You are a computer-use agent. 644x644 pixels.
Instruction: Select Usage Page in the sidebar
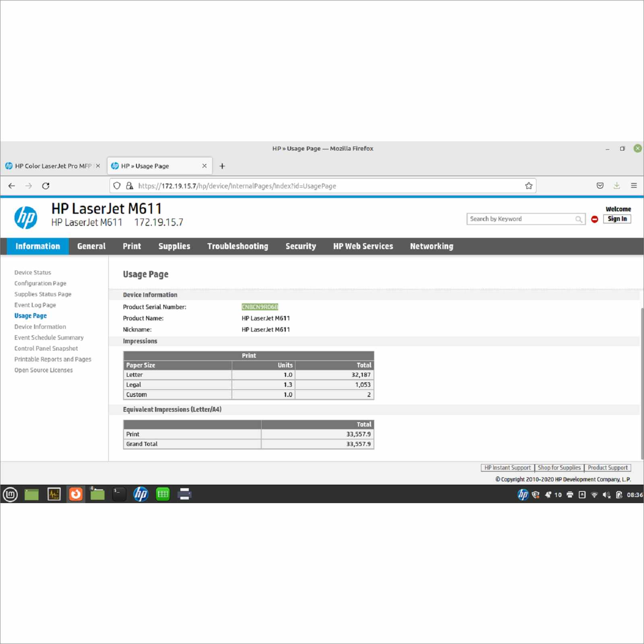pyautogui.click(x=31, y=316)
